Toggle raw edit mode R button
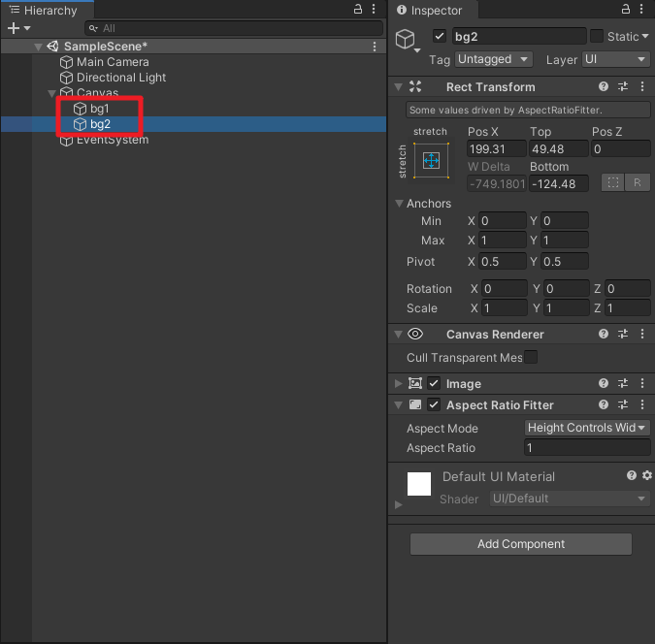Image resolution: width=655 pixels, height=644 pixels. tap(637, 183)
